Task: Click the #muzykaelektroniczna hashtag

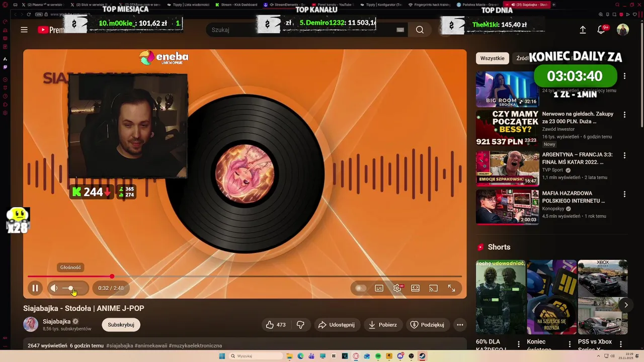Action: pyautogui.click(x=195, y=346)
